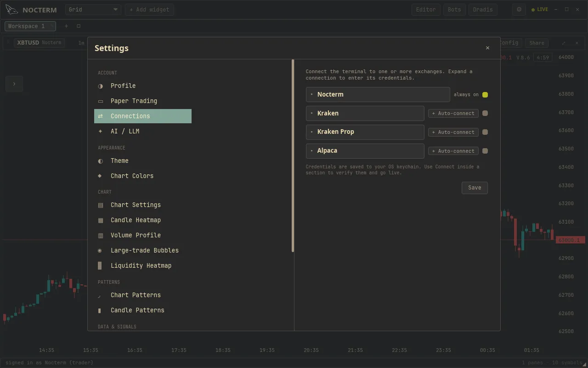Click the Large-trade Bubbles icon
The image size is (588, 368).
coord(100,251)
